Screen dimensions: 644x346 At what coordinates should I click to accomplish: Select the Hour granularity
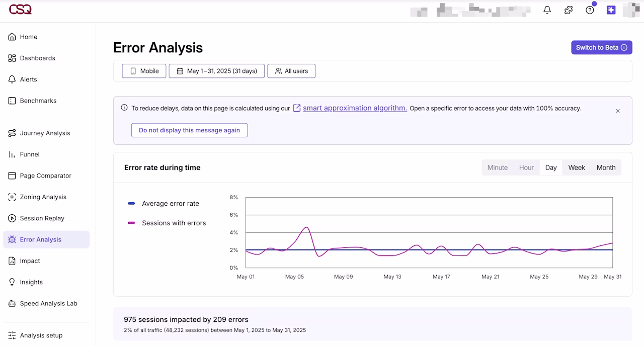526,167
